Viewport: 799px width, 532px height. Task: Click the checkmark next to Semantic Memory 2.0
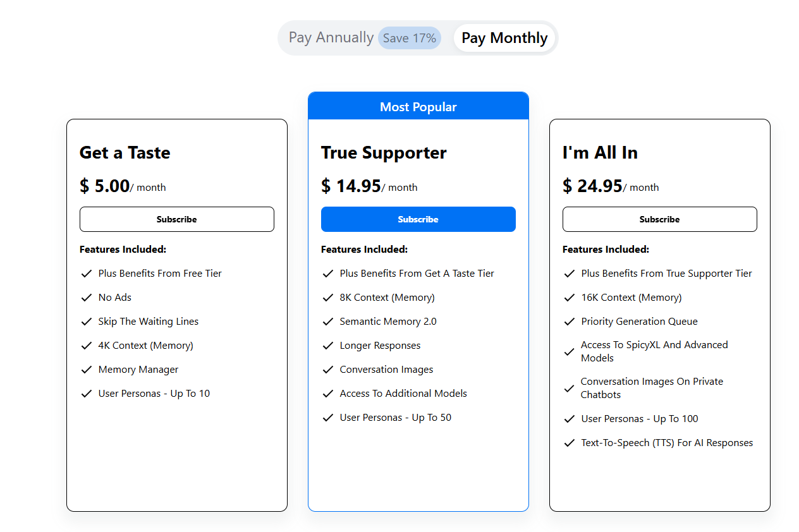pyautogui.click(x=328, y=322)
